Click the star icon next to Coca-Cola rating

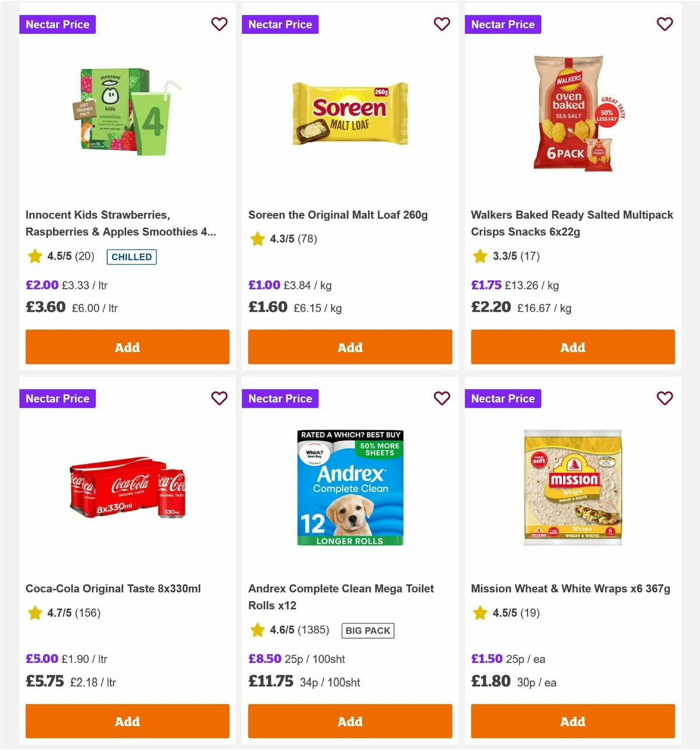tap(34, 613)
